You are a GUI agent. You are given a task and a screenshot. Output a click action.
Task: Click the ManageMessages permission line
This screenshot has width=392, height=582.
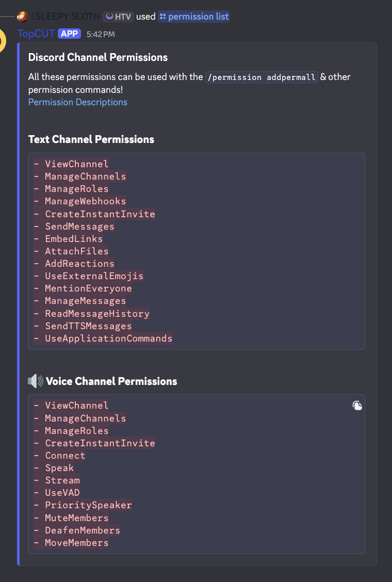[80, 301]
